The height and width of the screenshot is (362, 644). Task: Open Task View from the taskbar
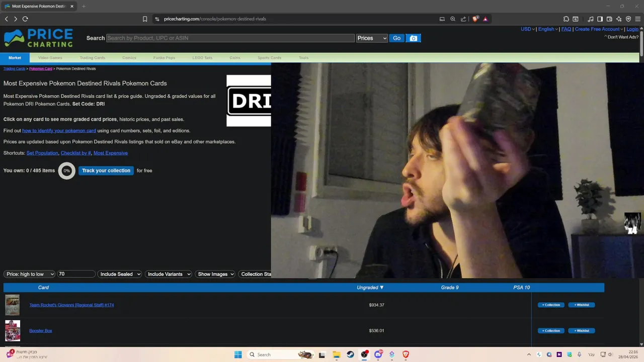click(x=322, y=354)
